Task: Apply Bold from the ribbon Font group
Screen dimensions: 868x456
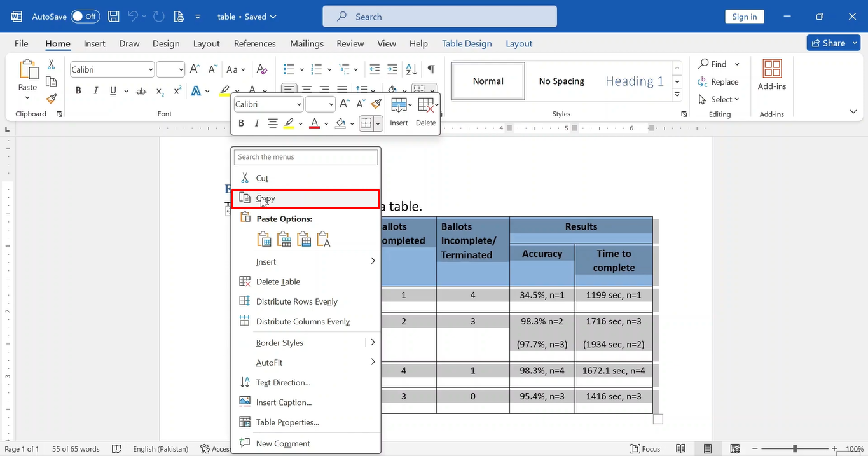Action: (x=78, y=91)
